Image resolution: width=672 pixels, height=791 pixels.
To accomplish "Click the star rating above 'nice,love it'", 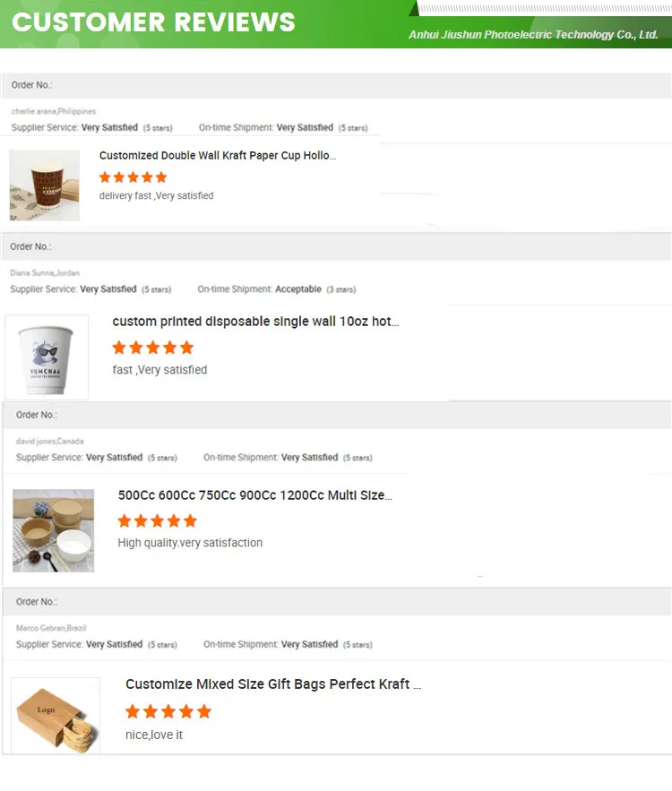I will pyautogui.click(x=168, y=711).
